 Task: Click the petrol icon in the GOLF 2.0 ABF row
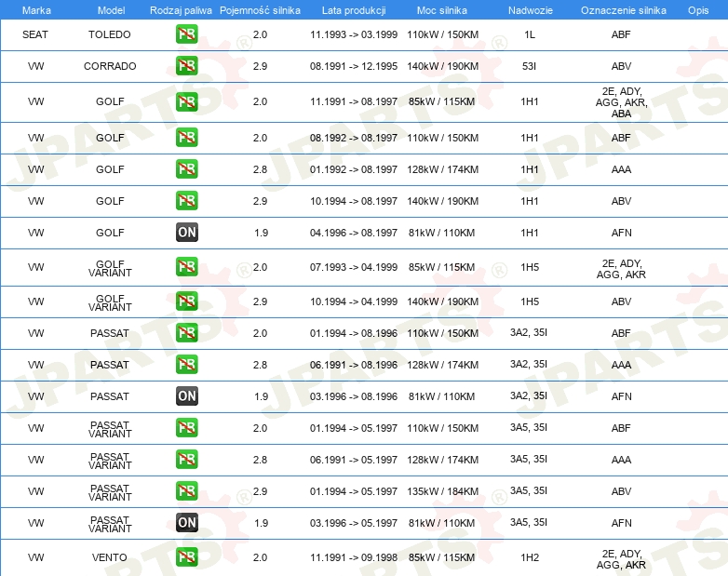[x=186, y=138]
